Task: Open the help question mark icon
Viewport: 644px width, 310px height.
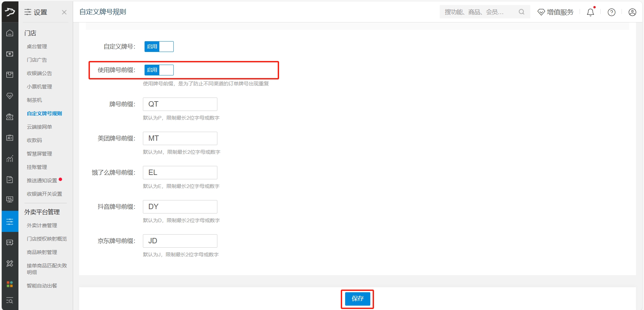Action: [611, 12]
